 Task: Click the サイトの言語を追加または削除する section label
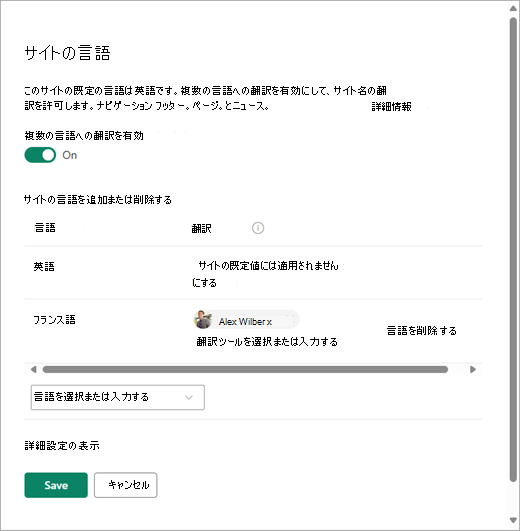pyautogui.click(x=98, y=199)
